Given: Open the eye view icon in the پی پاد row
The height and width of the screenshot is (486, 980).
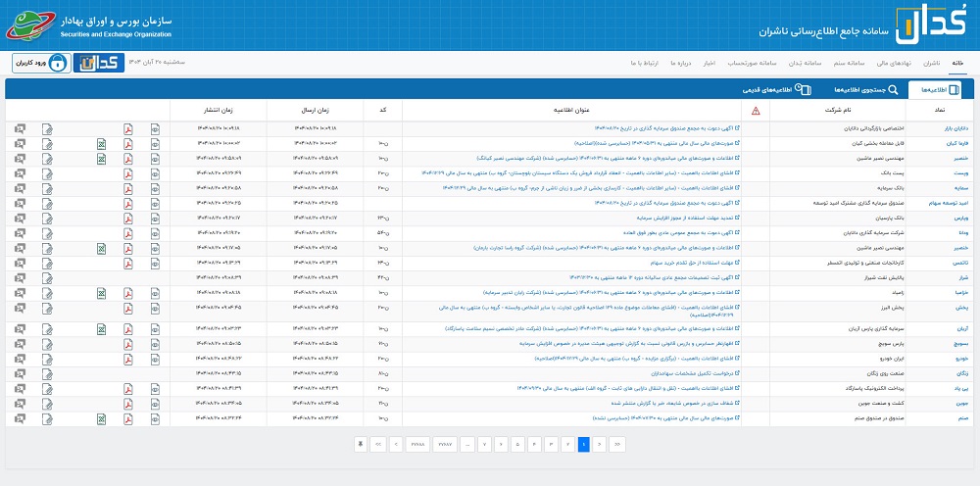Looking at the screenshot, I should (155, 389).
